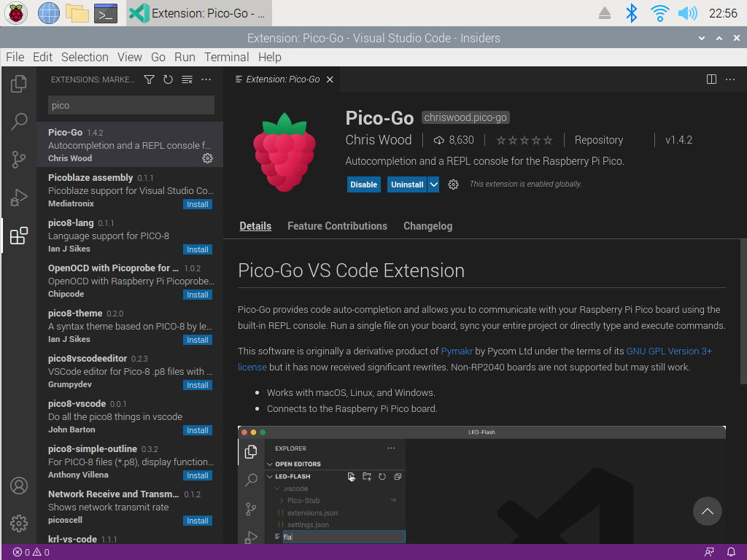Clear extensions search results
Image resolution: width=747 pixels, height=560 pixels.
click(x=187, y=79)
